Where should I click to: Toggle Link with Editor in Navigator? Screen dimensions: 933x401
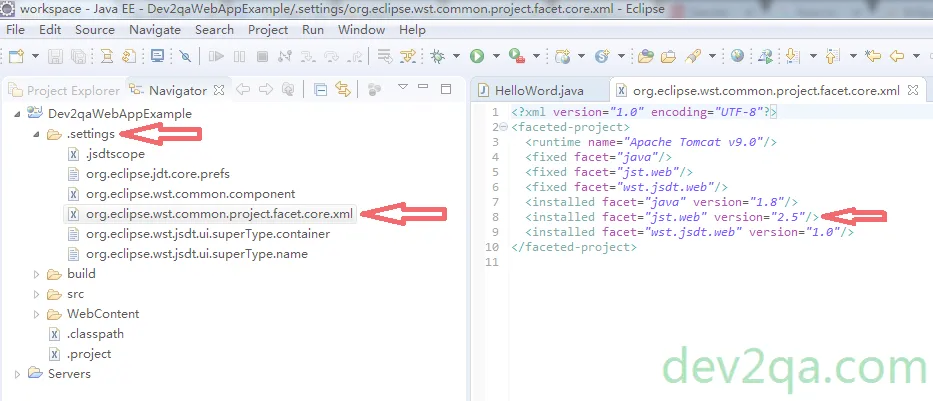pyautogui.click(x=343, y=90)
